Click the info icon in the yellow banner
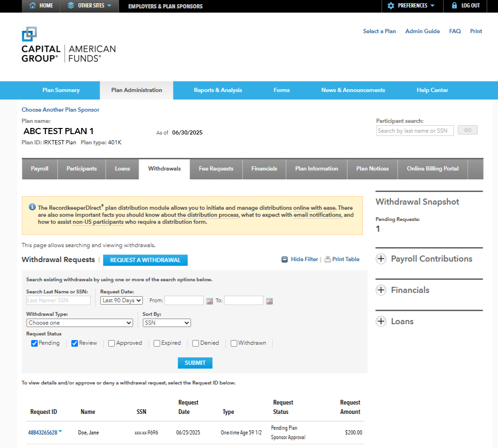The image size is (498, 448). [32, 207]
